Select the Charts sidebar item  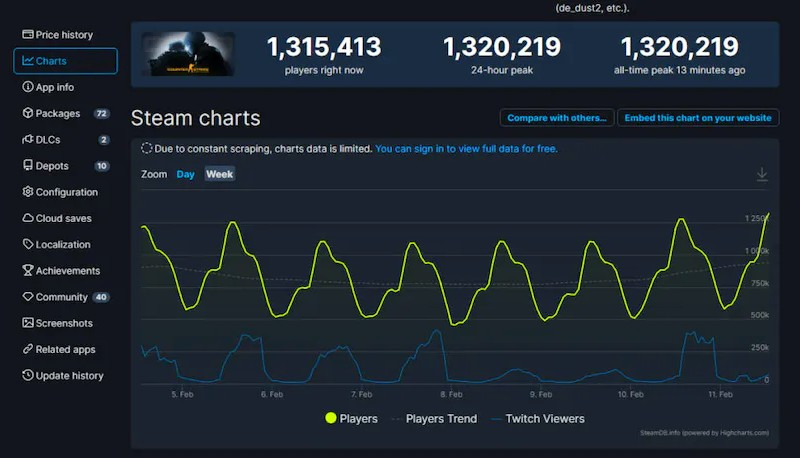coord(65,61)
